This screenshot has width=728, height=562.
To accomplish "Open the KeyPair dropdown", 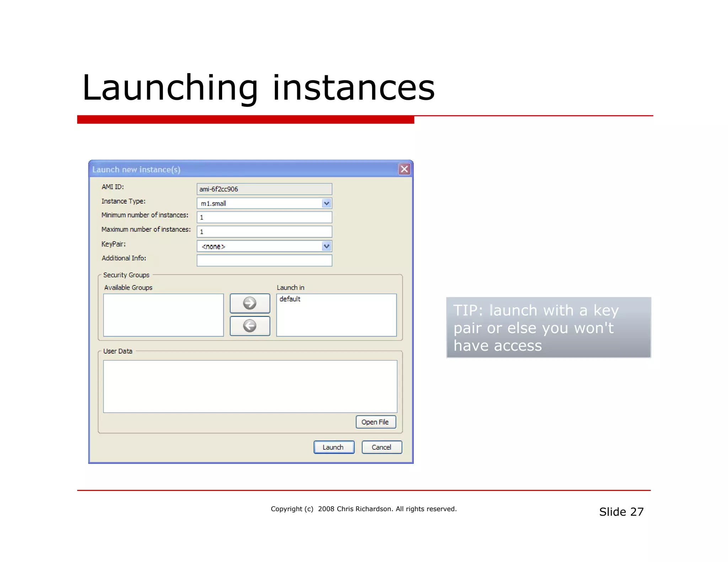I will coord(326,246).
